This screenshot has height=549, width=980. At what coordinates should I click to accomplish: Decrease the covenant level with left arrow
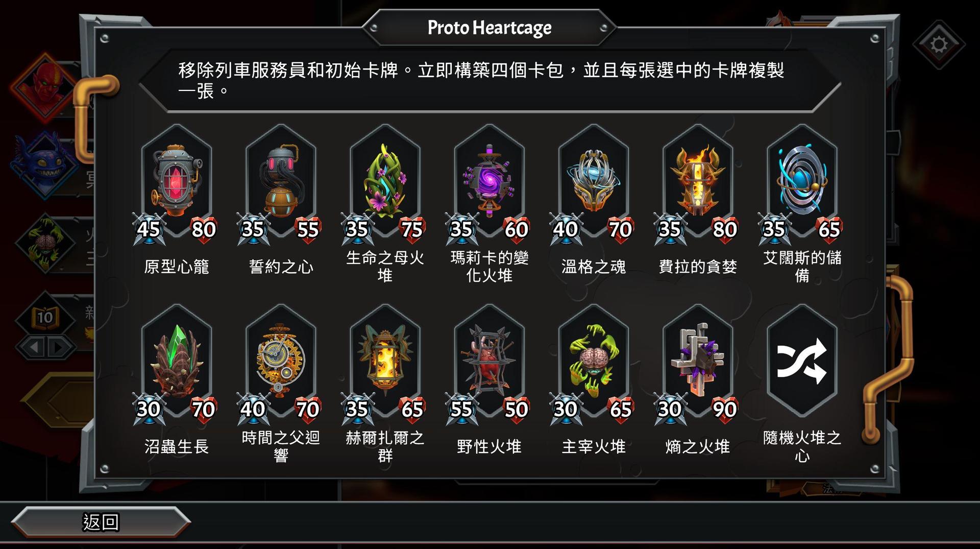pyautogui.click(x=34, y=348)
